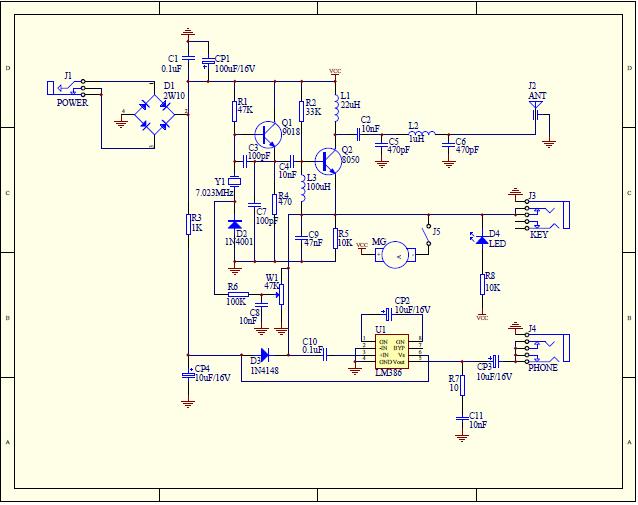Screen dimensions: 638x505
Task: Select the J4 PHONE jack connector
Action: point(542,348)
